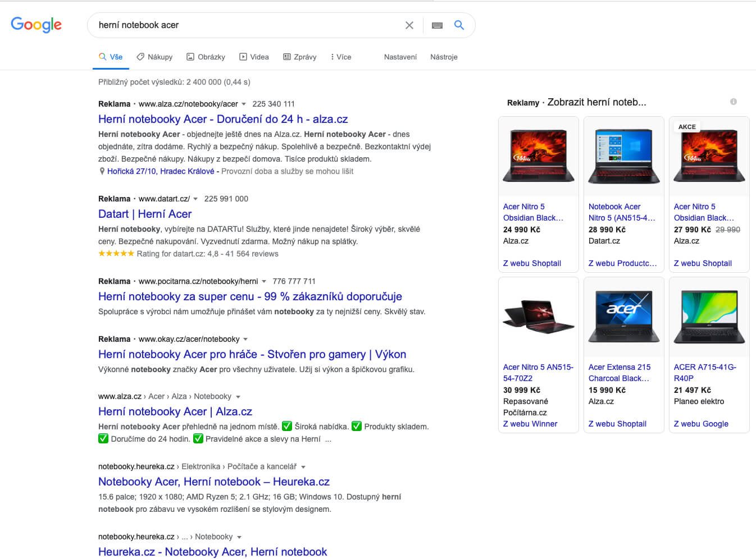Click the Hořická 27/10, Hradec Králové address link

161,171
